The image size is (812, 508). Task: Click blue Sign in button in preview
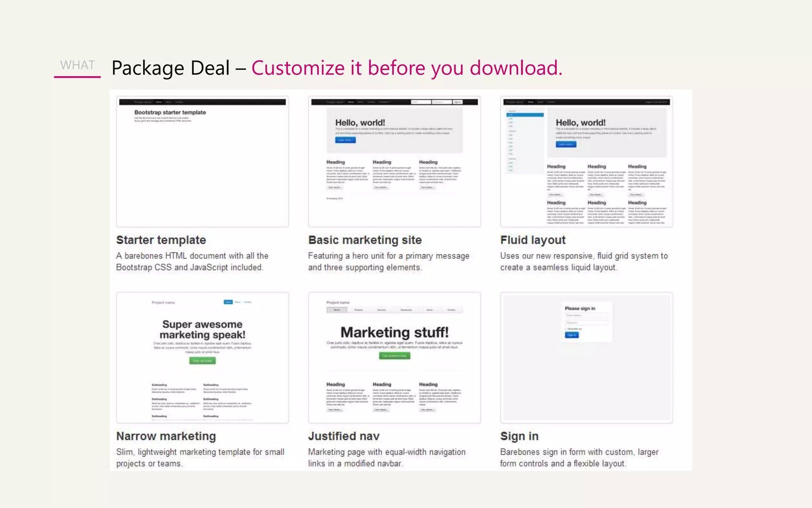click(x=572, y=335)
